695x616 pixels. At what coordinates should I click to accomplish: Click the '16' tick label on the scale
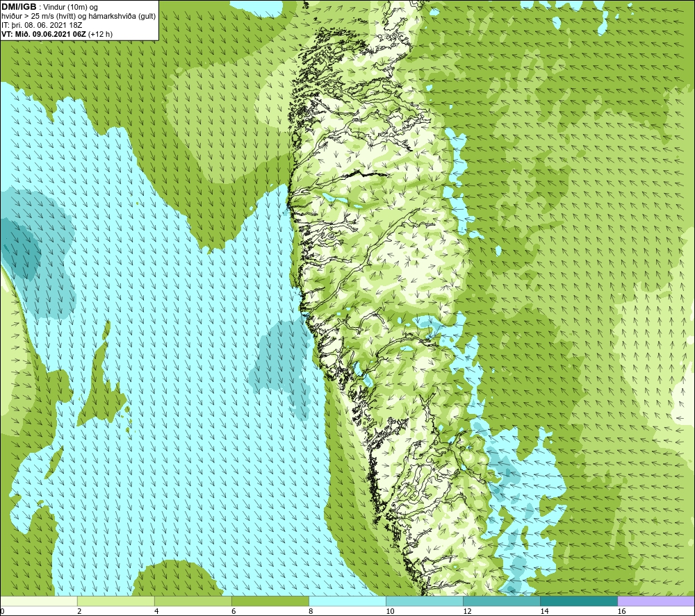pyautogui.click(x=621, y=611)
